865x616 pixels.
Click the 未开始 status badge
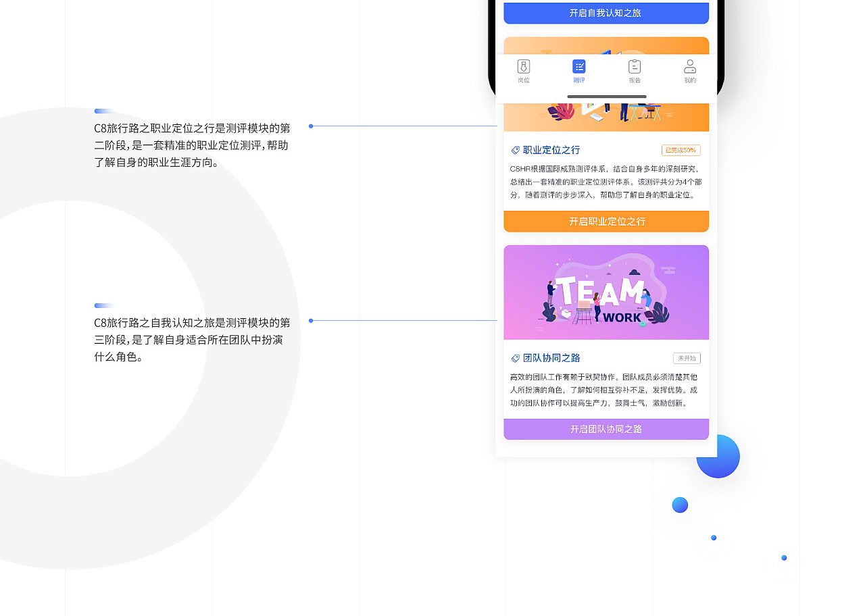687,359
